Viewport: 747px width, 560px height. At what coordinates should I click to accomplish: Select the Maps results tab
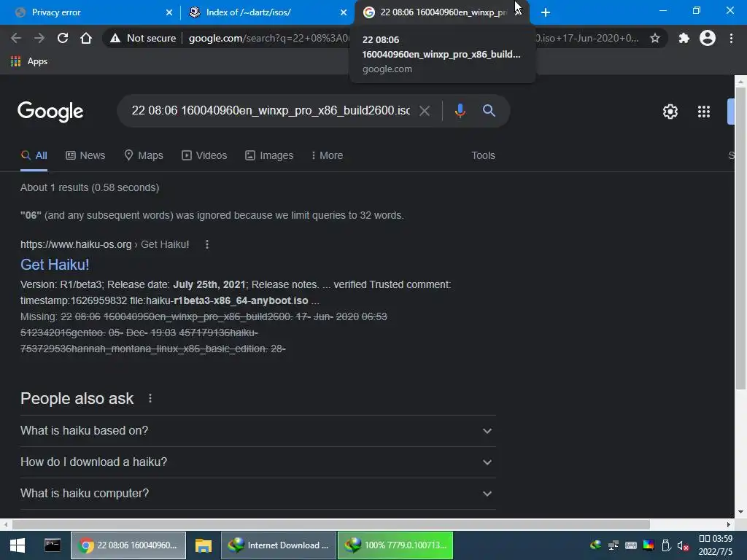144,155
